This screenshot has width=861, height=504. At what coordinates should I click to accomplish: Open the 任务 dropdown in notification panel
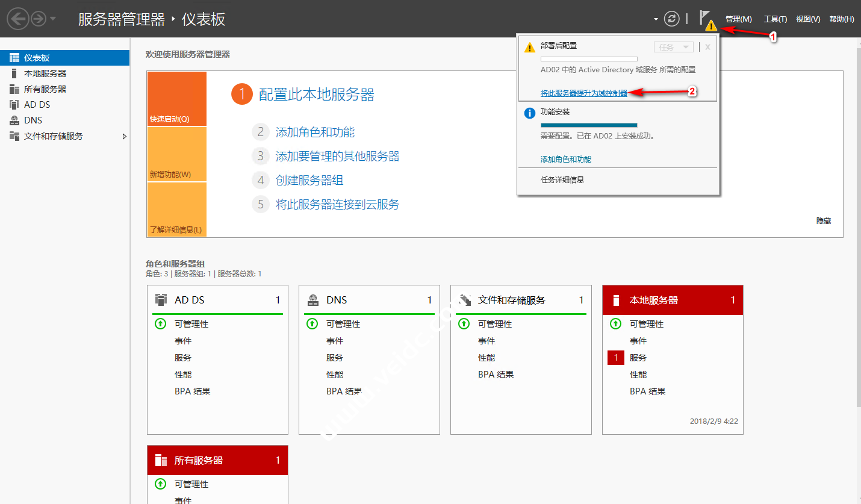click(x=673, y=47)
